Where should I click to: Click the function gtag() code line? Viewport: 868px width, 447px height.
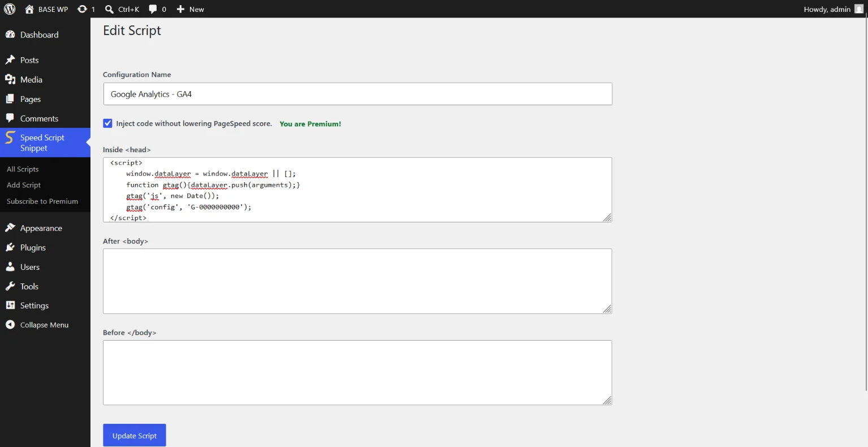click(213, 185)
